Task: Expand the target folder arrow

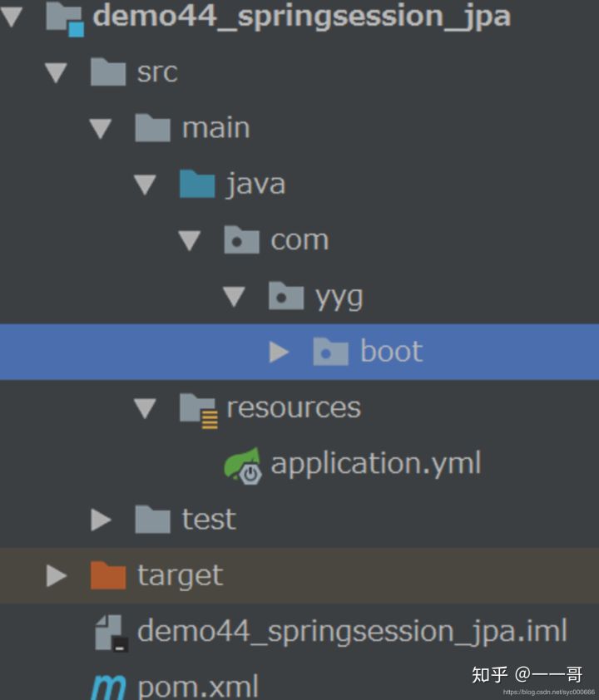Action: pyautogui.click(x=57, y=576)
